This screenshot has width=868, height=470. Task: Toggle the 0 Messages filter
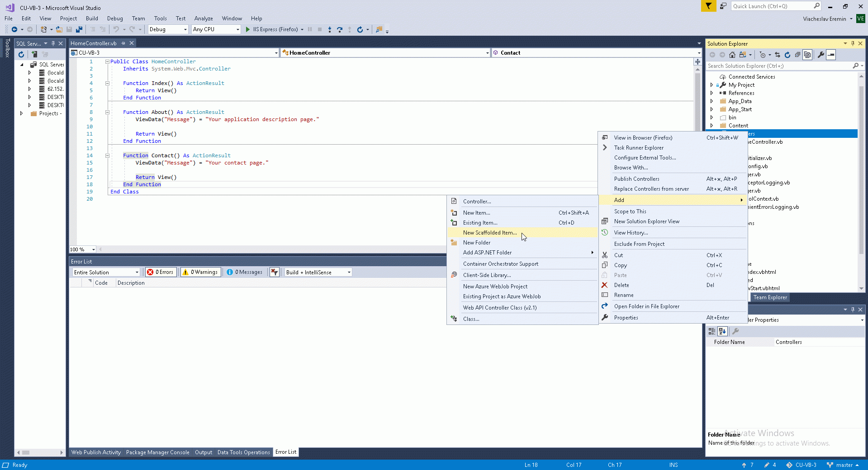pyautogui.click(x=245, y=272)
